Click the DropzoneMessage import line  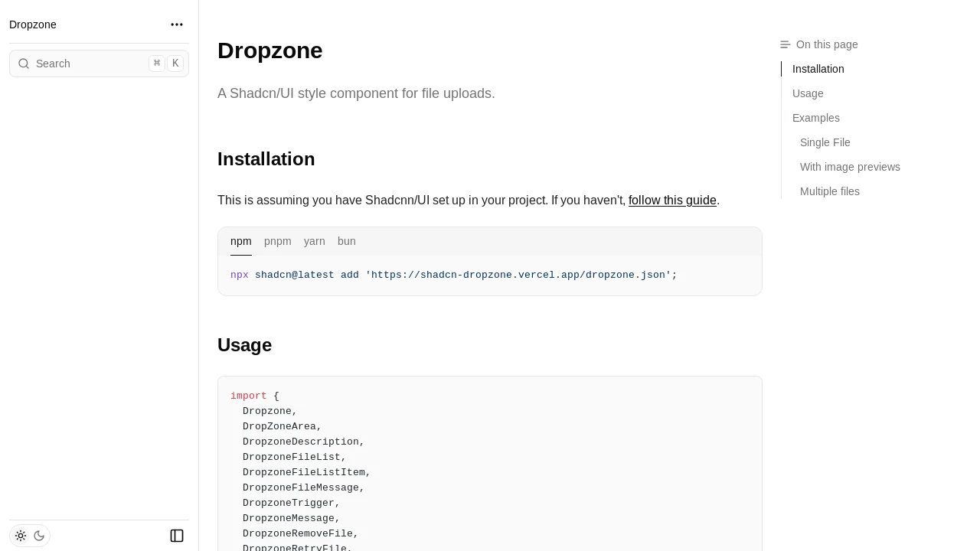pyautogui.click(x=292, y=518)
